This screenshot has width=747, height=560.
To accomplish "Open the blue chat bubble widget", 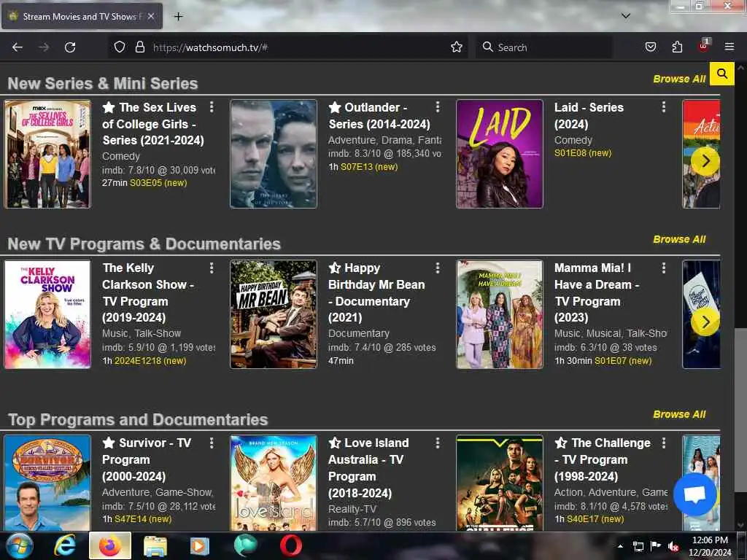I will click(x=695, y=495).
